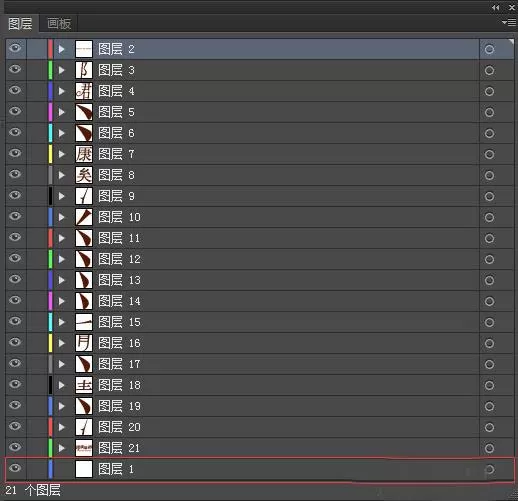Toggle visibility of 图层 10
Viewport: 518px width, 501px height.
[15, 216]
